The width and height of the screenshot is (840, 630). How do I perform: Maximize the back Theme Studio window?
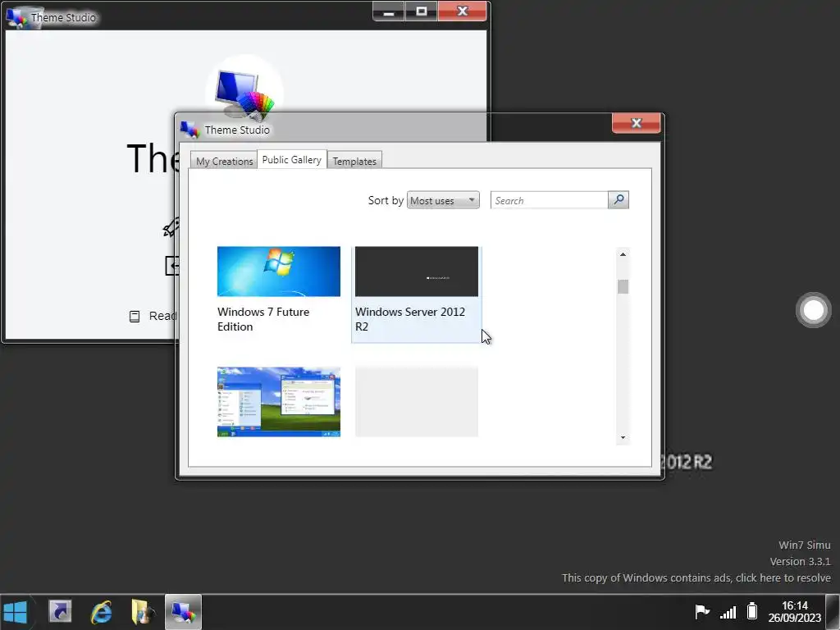tap(422, 11)
